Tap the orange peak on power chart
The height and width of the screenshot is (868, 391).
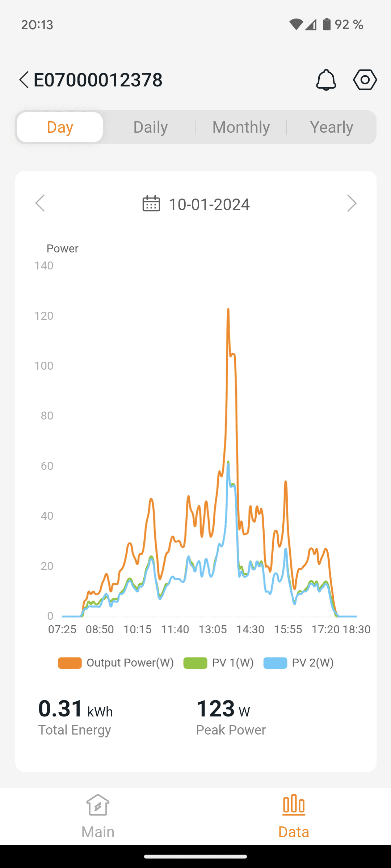click(228, 310)
